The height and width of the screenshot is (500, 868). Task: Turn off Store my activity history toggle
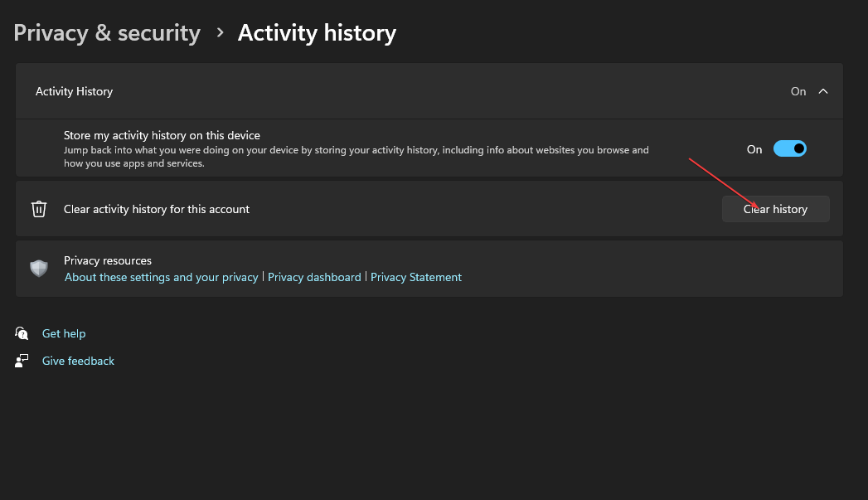tap(789, 149)
